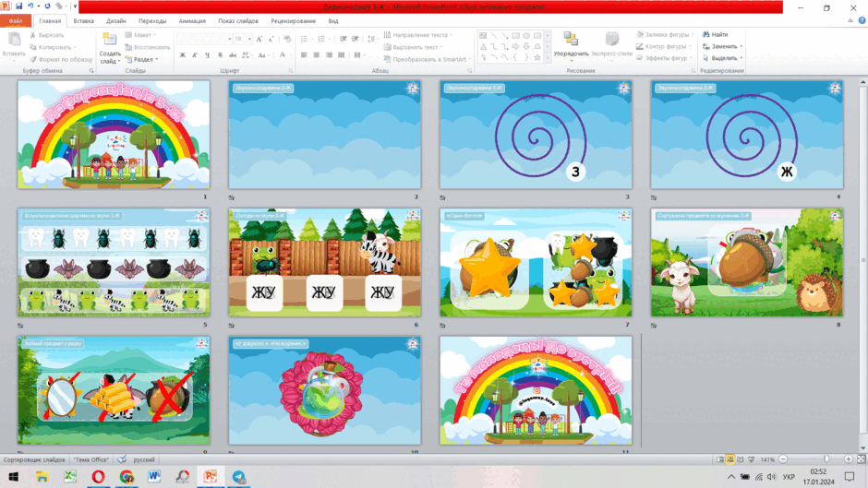This screenshot has width=868, height=488.
Task: Launch Telegram from the taskbar
Action: click(x=239, y=476)
